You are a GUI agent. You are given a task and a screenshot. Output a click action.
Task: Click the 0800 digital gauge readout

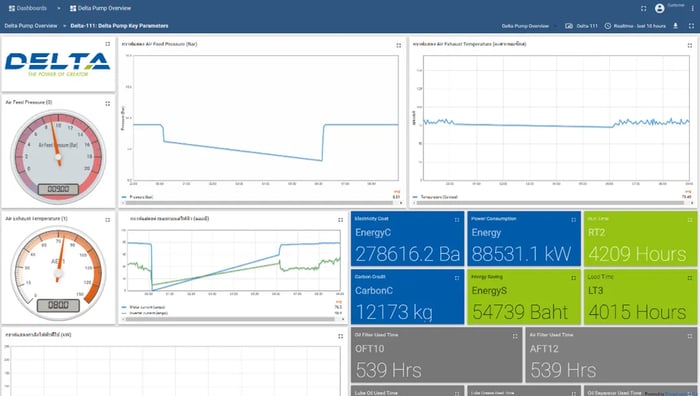58,305
